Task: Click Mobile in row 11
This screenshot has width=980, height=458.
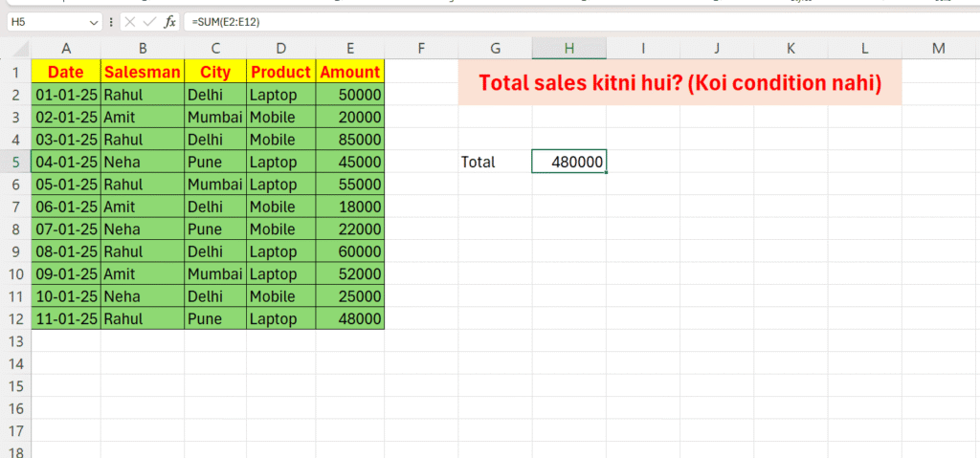Action: pyautogui.click(x=281, y=296)
